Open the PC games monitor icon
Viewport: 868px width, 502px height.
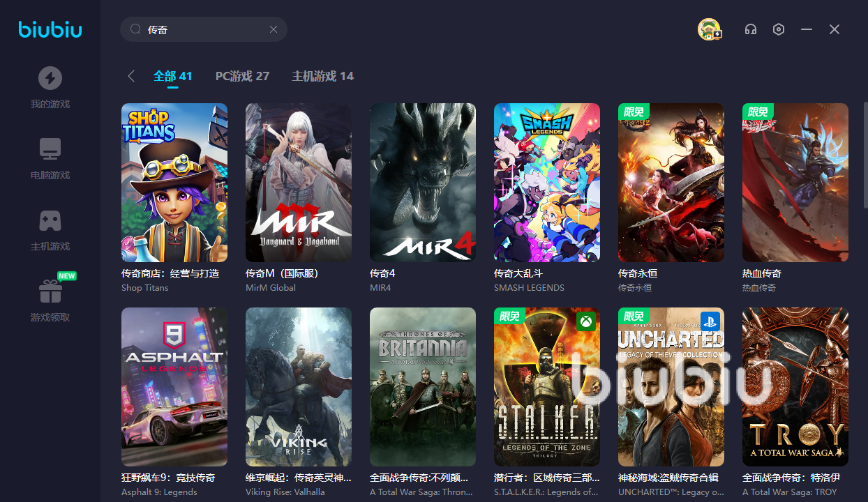50,149
